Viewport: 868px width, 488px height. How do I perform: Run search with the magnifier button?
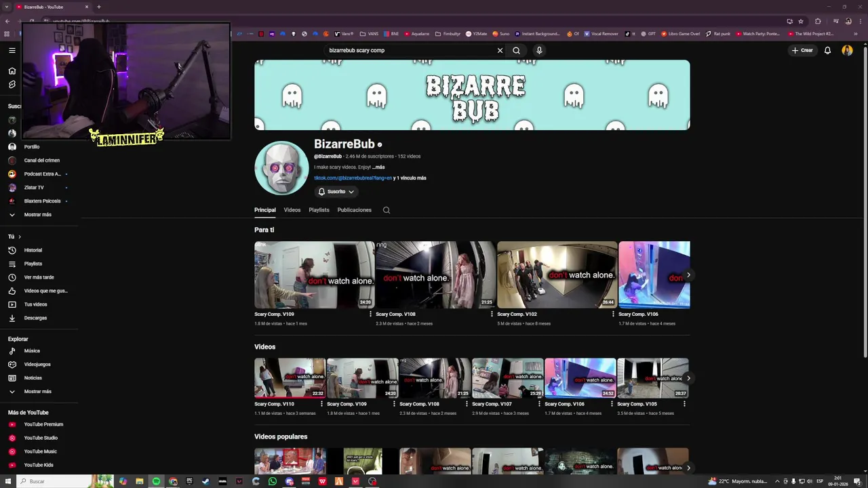516,50
